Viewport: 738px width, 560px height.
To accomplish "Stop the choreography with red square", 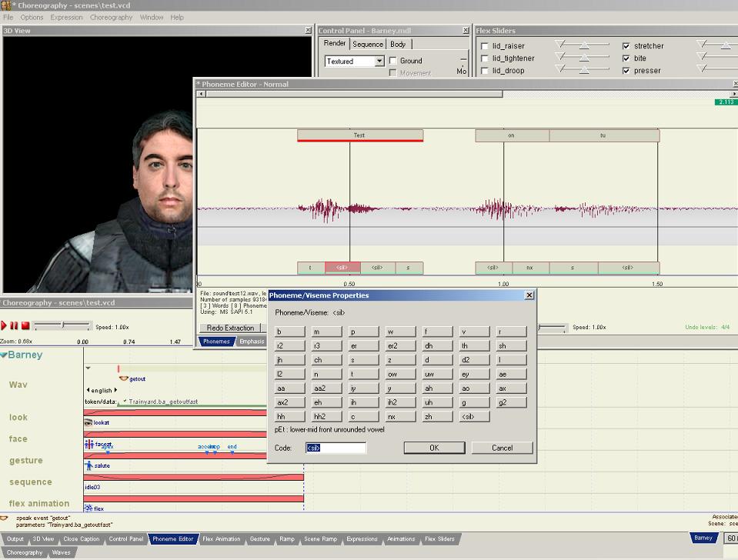I will point(25,325).
